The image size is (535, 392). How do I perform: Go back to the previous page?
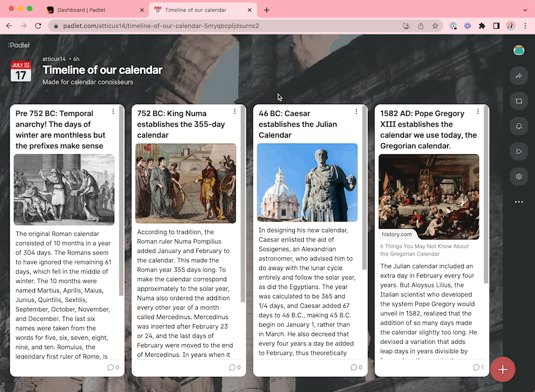tap(9, 26)
